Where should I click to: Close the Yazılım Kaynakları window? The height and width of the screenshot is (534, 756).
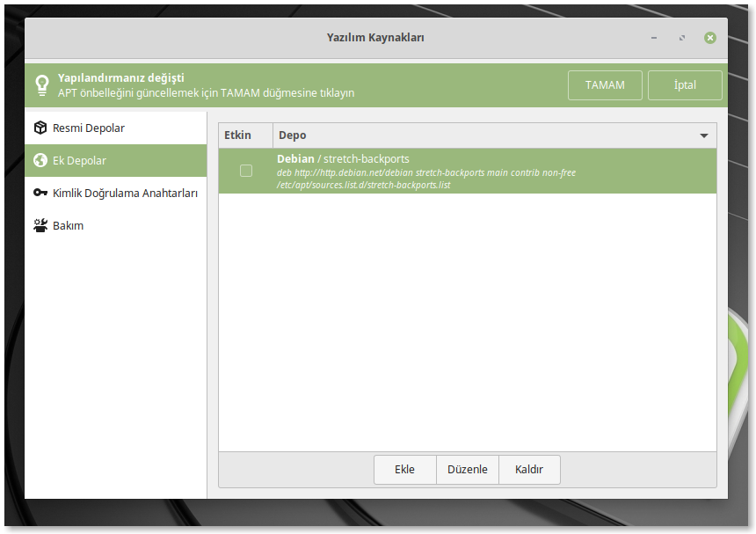709,38
